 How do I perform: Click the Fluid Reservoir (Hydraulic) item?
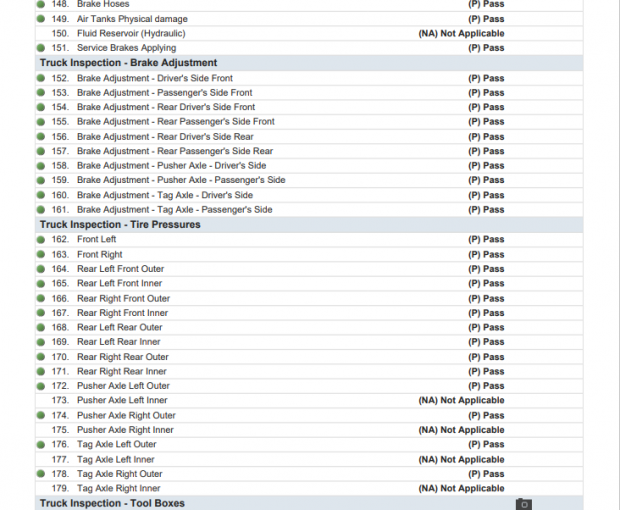coord(130,33)
